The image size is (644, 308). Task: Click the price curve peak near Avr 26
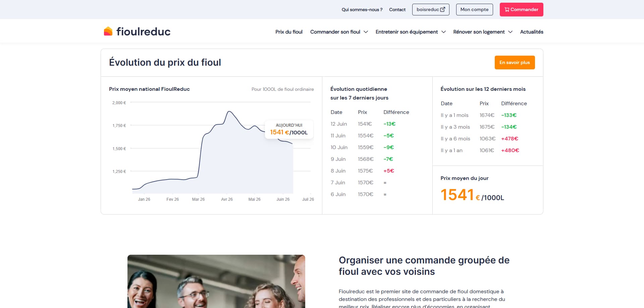coord(229,111)
